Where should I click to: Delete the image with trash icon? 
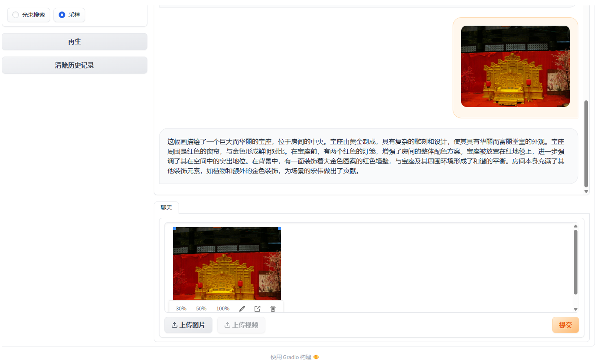coord(273,309)
